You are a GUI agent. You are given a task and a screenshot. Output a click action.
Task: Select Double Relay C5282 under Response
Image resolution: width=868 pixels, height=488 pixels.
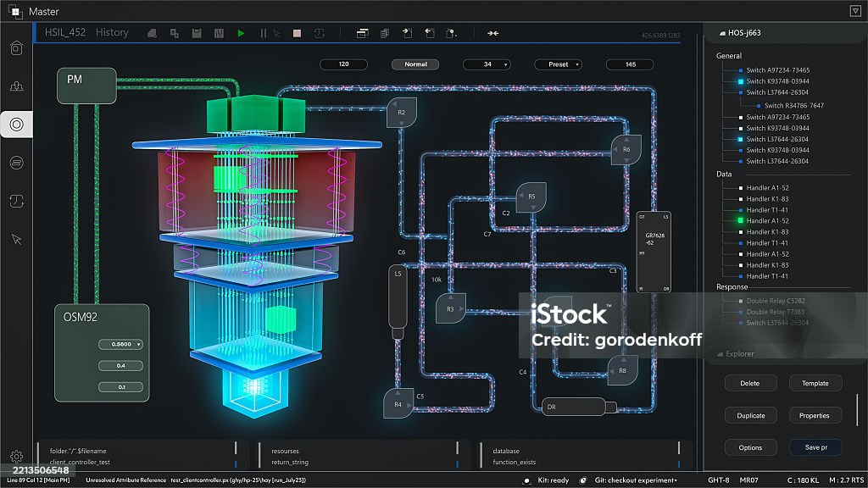[x=775, y=301]
